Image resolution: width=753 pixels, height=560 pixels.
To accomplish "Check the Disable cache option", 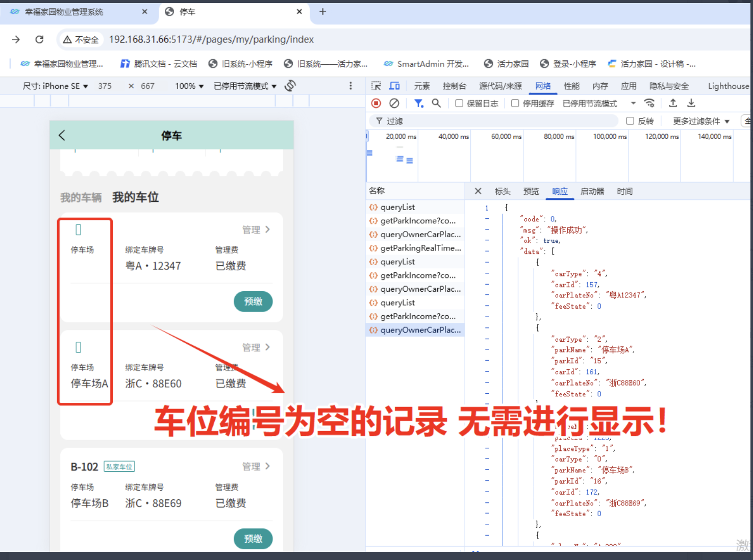I will click(515, 104).
